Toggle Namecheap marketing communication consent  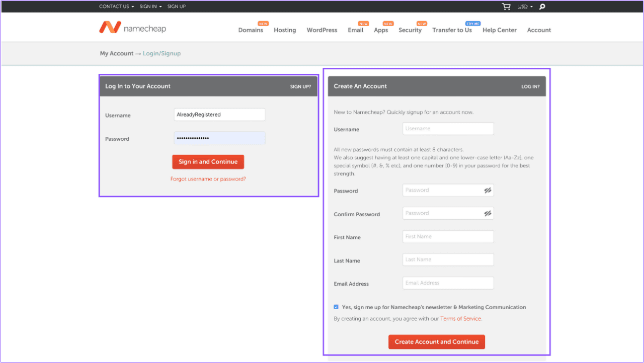click(336, 307)
